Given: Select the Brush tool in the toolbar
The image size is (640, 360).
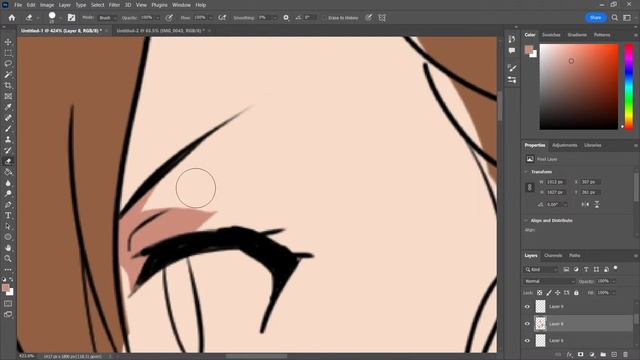Looking at the screenshot, I should click(x=8, y=129).
